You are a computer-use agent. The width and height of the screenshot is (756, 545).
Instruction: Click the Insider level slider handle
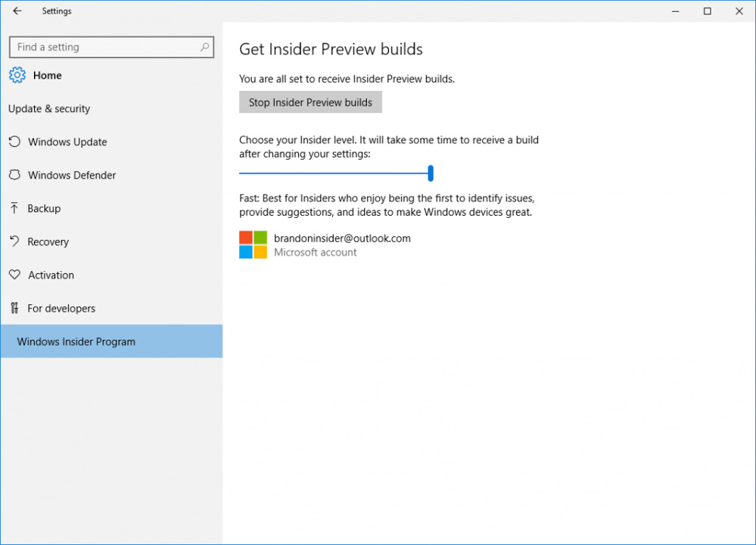pos(431,173)
